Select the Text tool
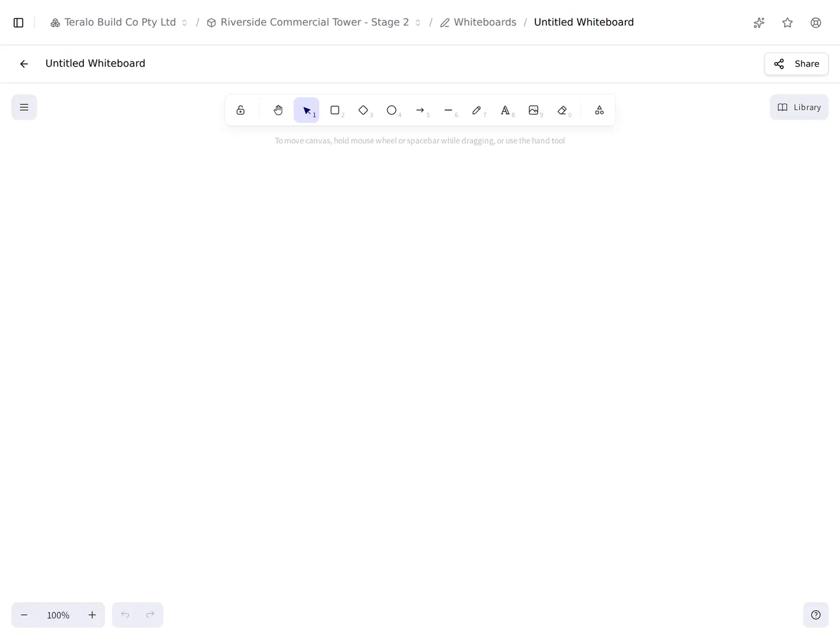The height and width of the screenshot is (639, 840). [x=505, y=110]
